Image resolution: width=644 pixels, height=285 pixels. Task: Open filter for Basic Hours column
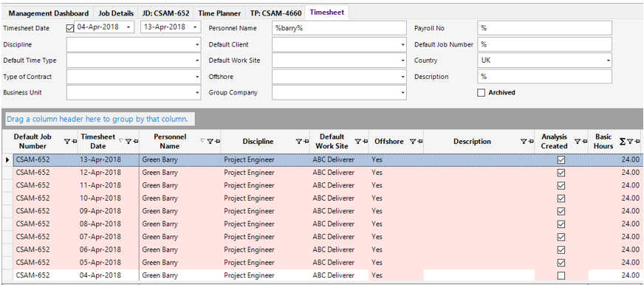click(x=630, y=142)
